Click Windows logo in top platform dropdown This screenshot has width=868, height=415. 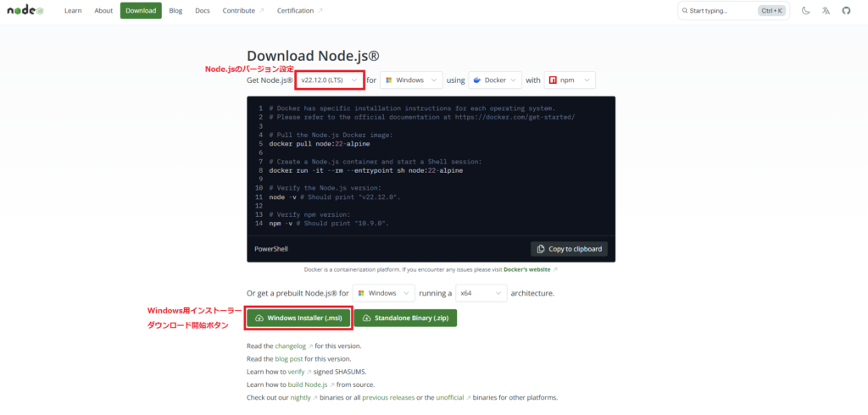[388, 80]
